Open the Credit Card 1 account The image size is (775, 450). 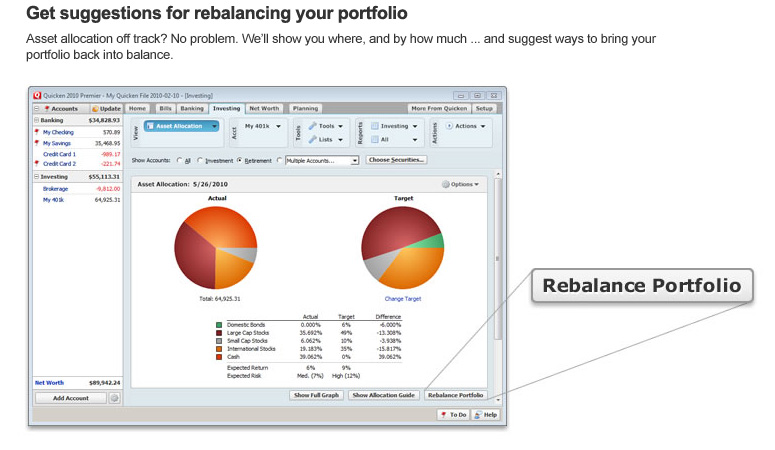tap(59, 154)
